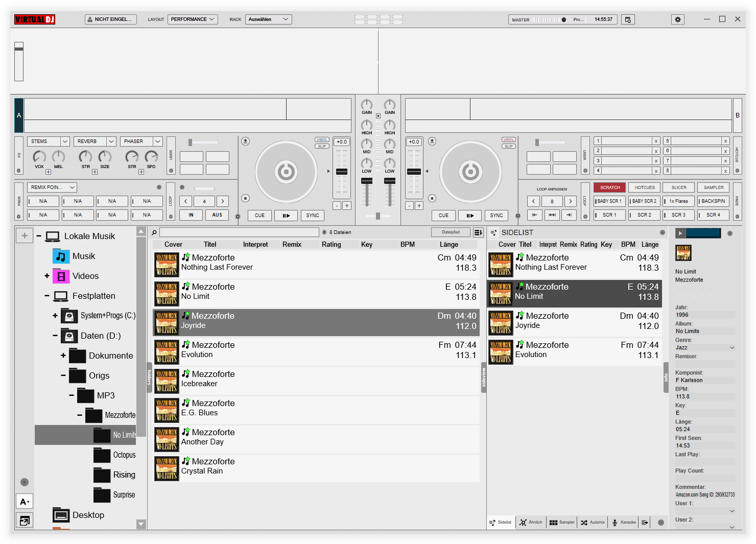756x544 pixels.
Task: Toggle the dot button next to 8 Dateien
Action: [324, 232]
